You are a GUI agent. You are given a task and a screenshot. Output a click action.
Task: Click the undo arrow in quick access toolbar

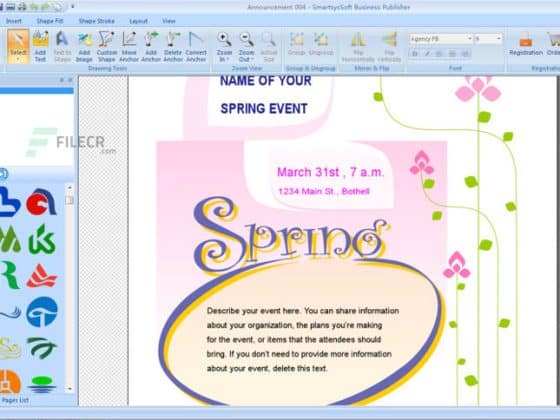tap(34, 6)
